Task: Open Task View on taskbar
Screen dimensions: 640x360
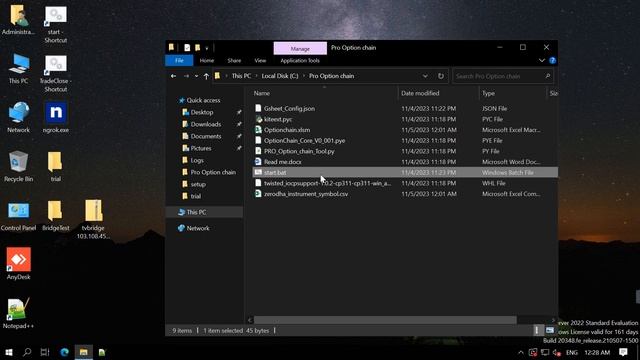Action: click(x=45, y=352)
